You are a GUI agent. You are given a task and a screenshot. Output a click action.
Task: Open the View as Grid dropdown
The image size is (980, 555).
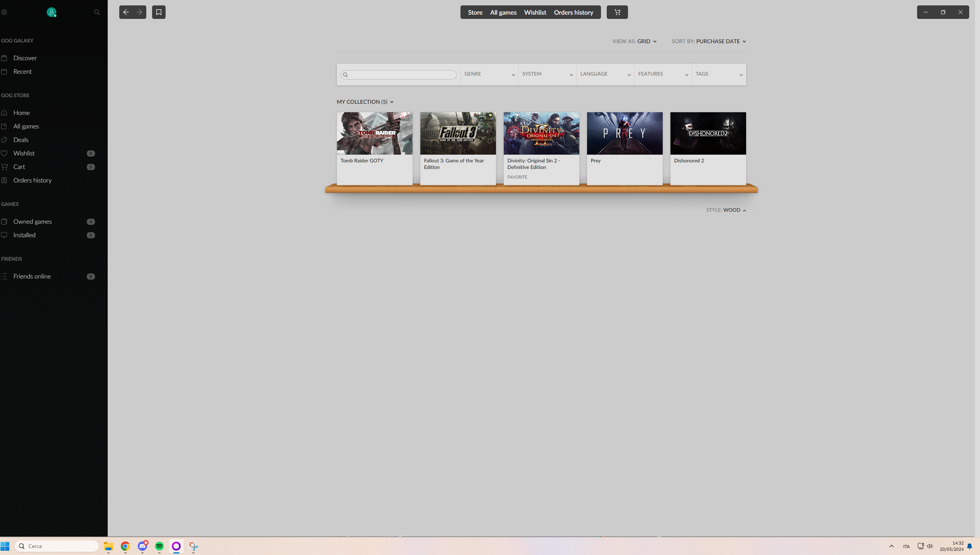point(634,41)
